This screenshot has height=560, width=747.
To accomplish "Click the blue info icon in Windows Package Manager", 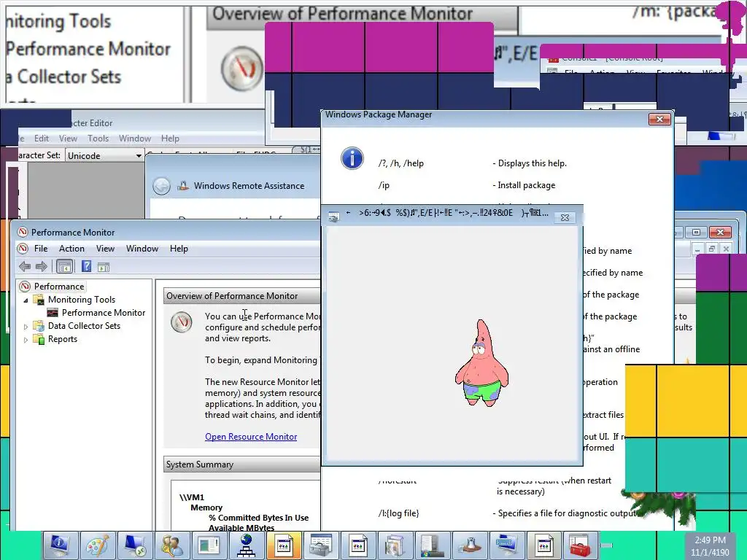I will pyautogui.click(x=352, y=158).
